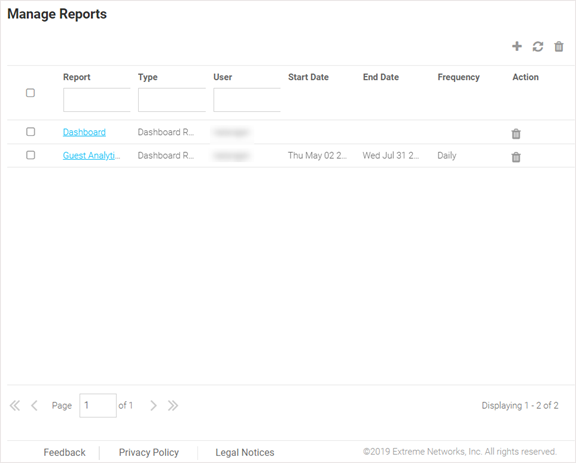The width and height of the screenshot is (576, 463).
Task: Open the Feedback footer link
Action: pyautogui.click(x=65, y=453)
